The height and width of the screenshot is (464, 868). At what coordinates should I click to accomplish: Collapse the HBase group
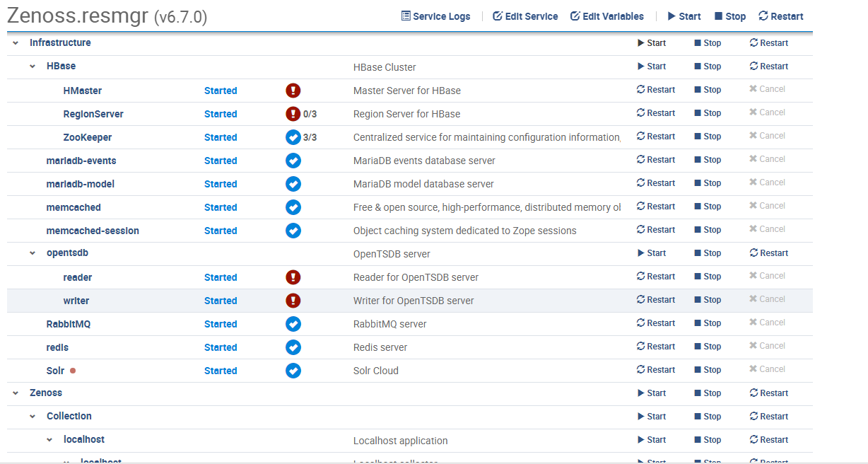tap(32, 66)
